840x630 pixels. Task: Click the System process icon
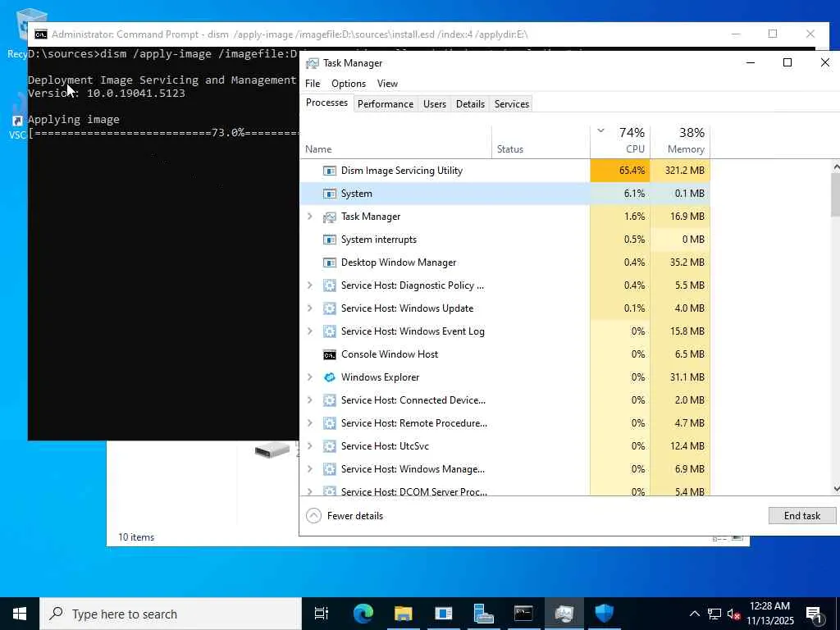[330, 194]
